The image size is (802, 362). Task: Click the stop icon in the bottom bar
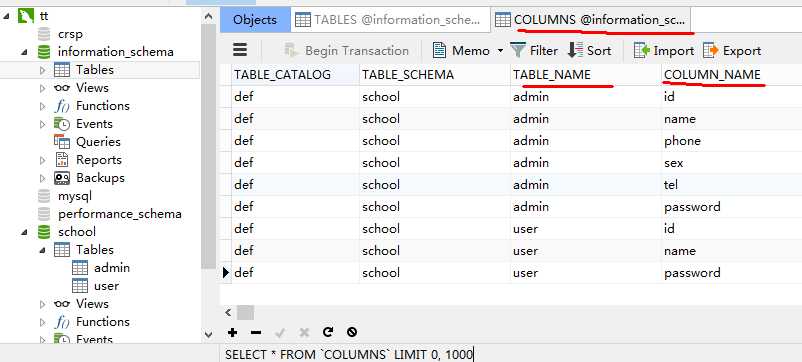351,332
